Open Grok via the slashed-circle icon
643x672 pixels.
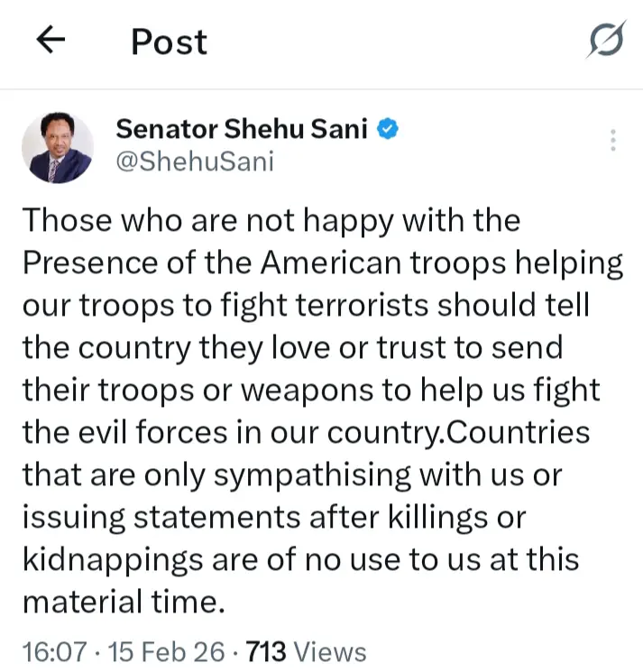605,41
